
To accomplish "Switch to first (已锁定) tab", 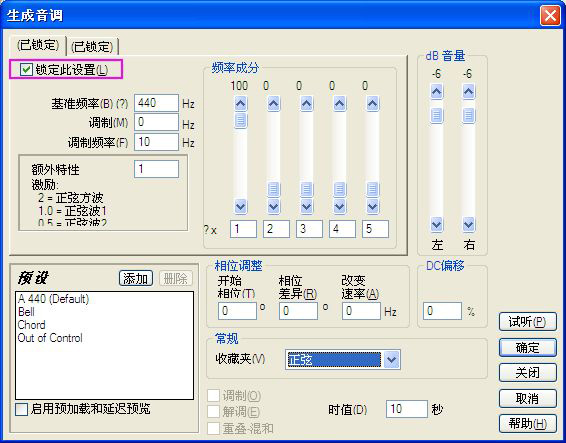I will 38,45.
